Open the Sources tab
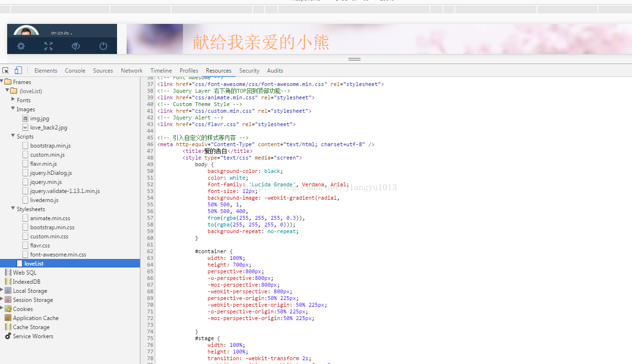Image resolution: width=632 pixels, height=364 pixels. tap(103, 70)
